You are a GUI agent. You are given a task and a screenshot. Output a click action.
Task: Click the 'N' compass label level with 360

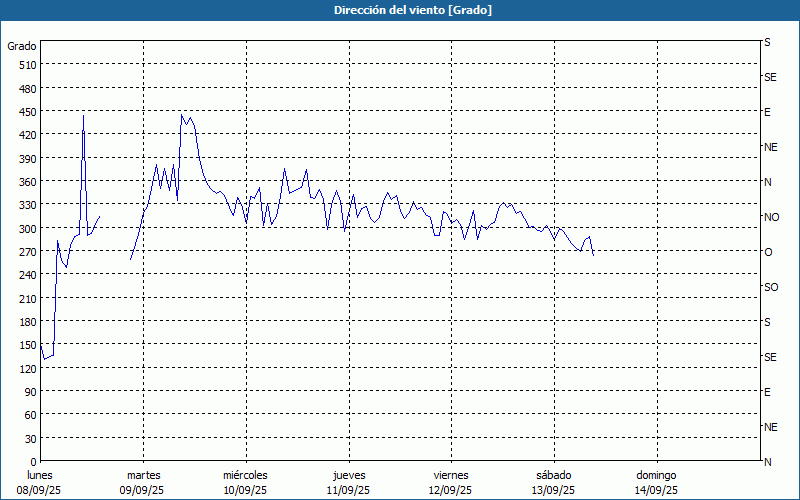[x=767, y=182]
